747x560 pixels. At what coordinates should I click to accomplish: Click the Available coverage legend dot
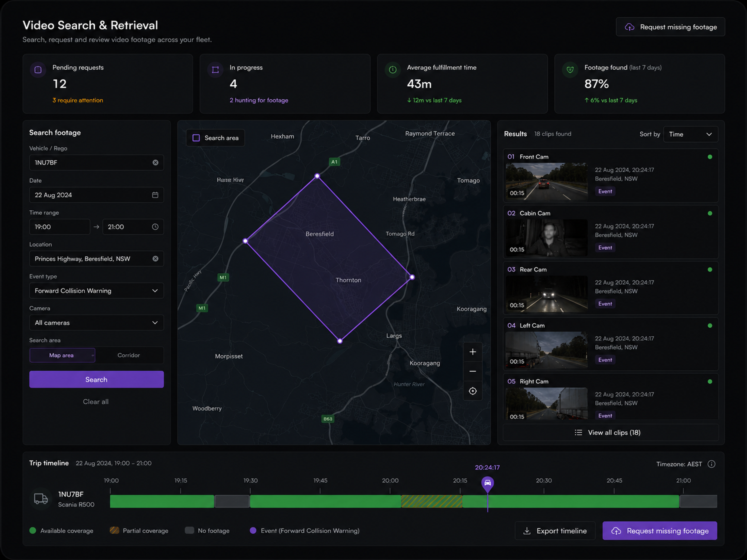click(33, 530)
